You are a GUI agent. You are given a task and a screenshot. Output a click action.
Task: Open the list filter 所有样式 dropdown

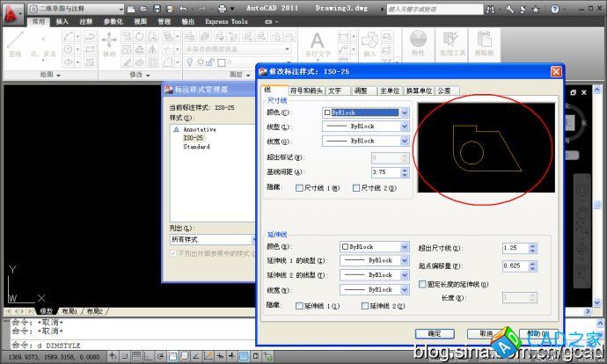coord(208,238)
